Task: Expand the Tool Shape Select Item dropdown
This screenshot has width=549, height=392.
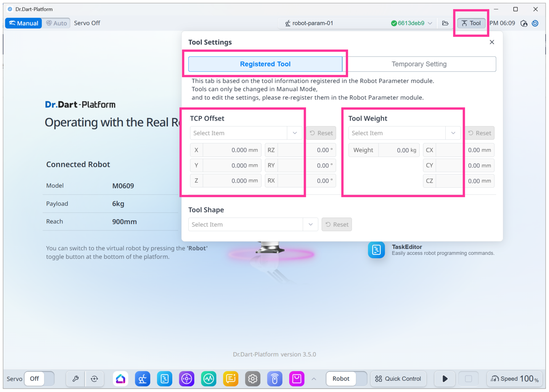Action: [x=253, y=224]
